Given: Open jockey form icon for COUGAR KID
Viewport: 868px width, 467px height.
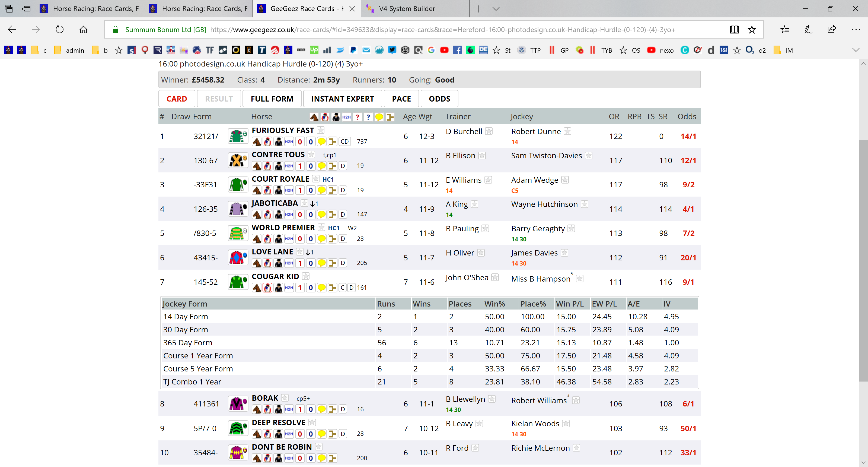Looking at the screenshot, I should pos(267,288).
